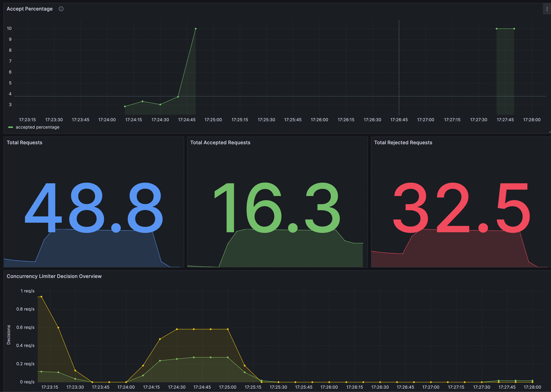The width and height of the screenshot is (551, 392).
Task: Click the shaded green bar near 17:27:45
Action: coord(505,72)
